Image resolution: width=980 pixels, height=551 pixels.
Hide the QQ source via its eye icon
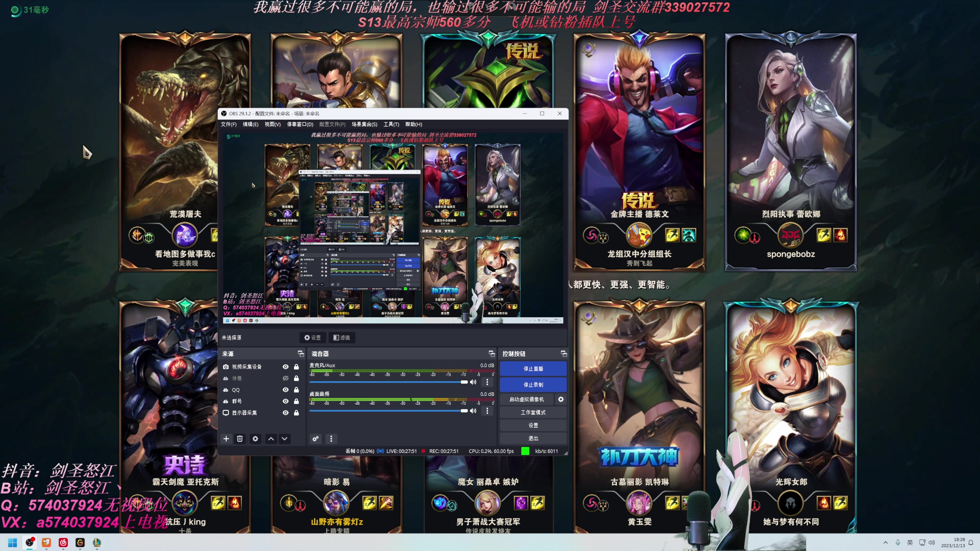click(286, 390)
